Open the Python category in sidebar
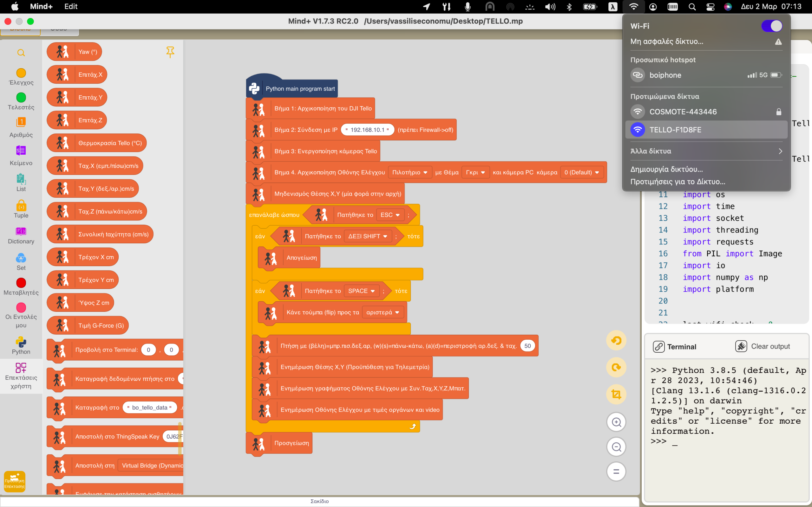 [x=21, y=345]
